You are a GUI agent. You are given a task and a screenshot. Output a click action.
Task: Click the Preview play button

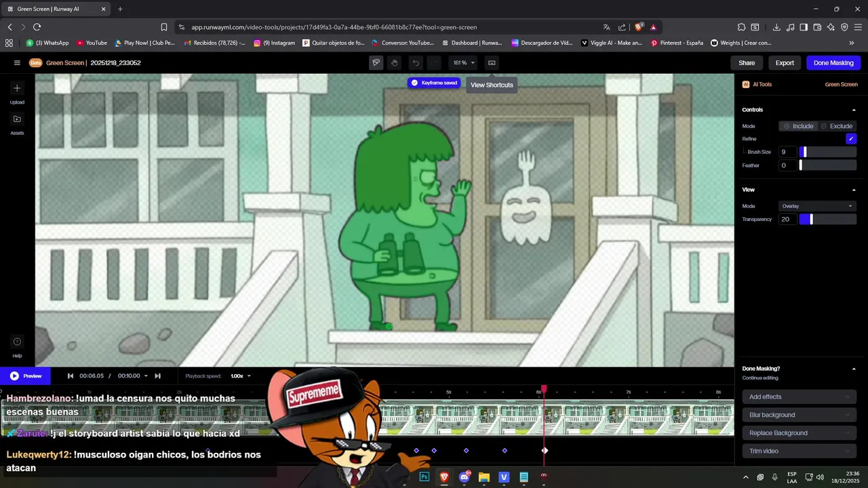[x=26, y=375]
